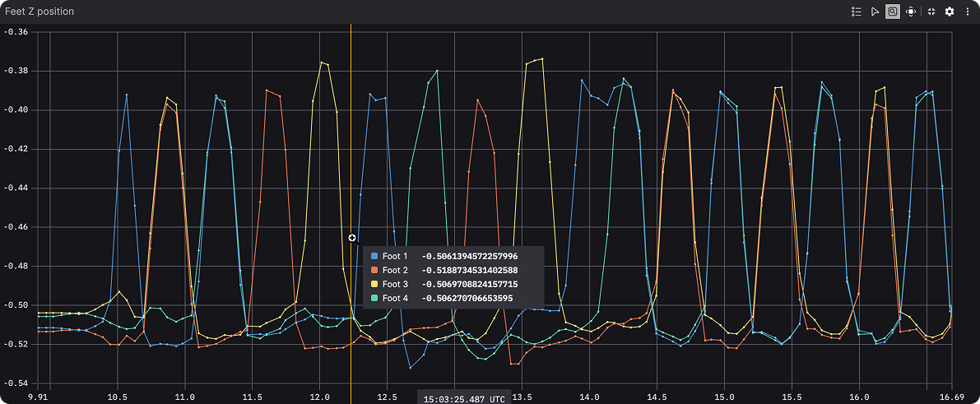Click the Feet Z position panel title

click(x=39, y=12)
